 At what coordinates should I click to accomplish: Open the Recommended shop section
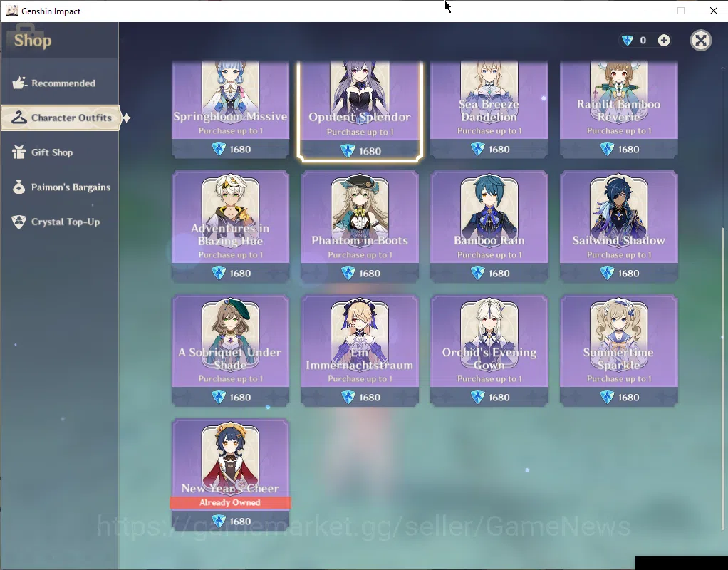59,83
